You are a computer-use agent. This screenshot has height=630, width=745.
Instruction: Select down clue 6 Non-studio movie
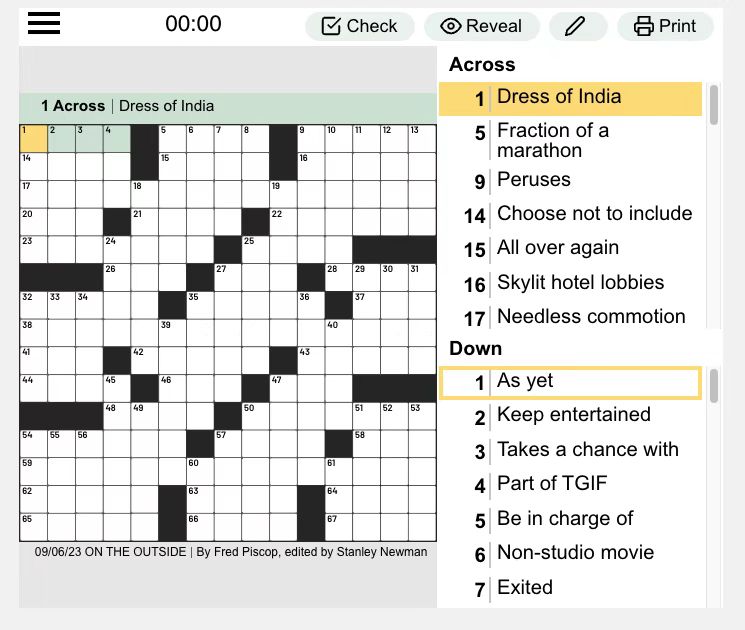coord(570,553)
